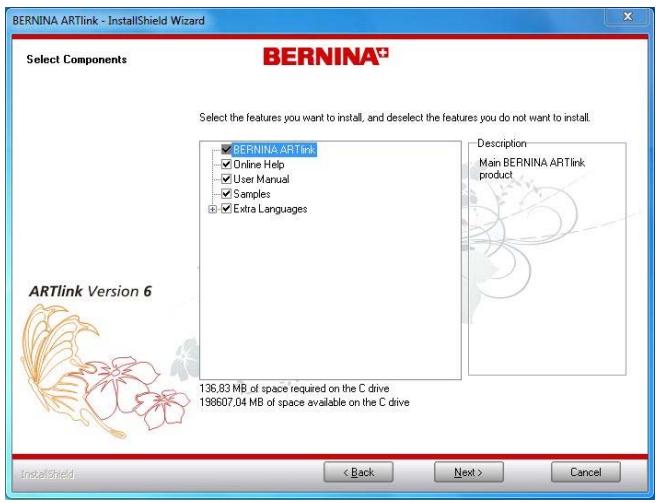Select the Samples tree label
Screen dimensions: 656x503
(252, 194)
